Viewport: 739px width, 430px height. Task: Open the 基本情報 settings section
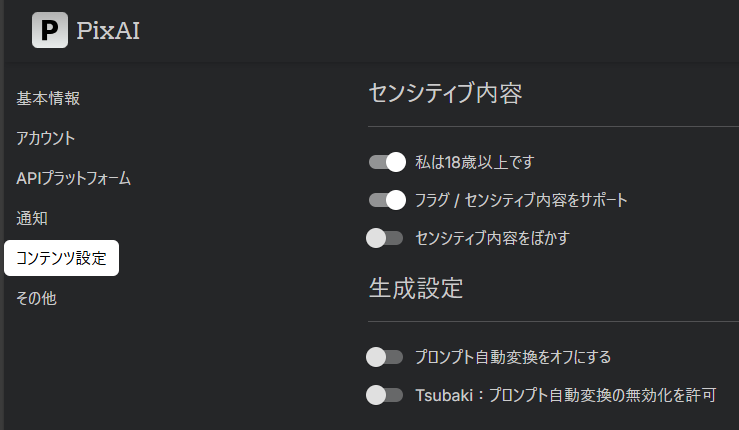[48, 98]
